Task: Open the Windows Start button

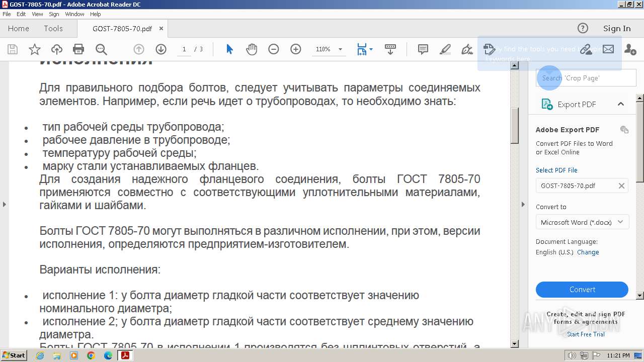Action: tap(14, 355)
